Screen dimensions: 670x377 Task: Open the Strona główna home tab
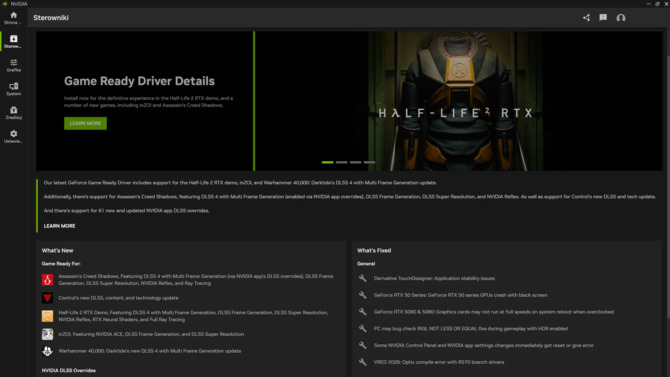coord(13,18)
